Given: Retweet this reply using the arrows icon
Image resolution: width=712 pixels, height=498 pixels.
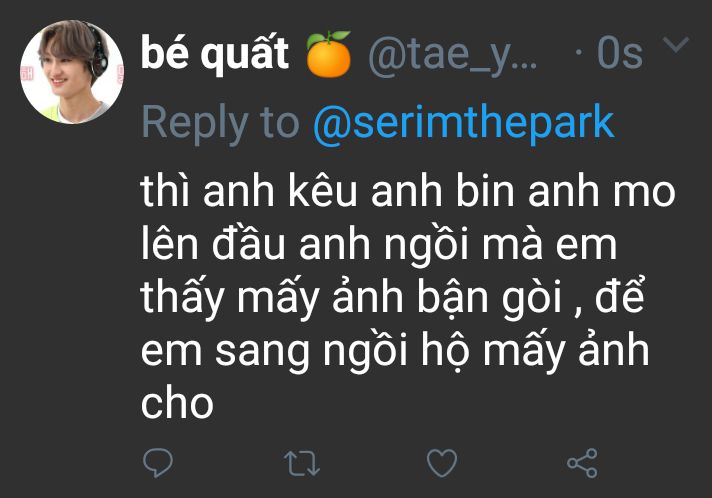Looking at the screenshot, I should (302, 463).
